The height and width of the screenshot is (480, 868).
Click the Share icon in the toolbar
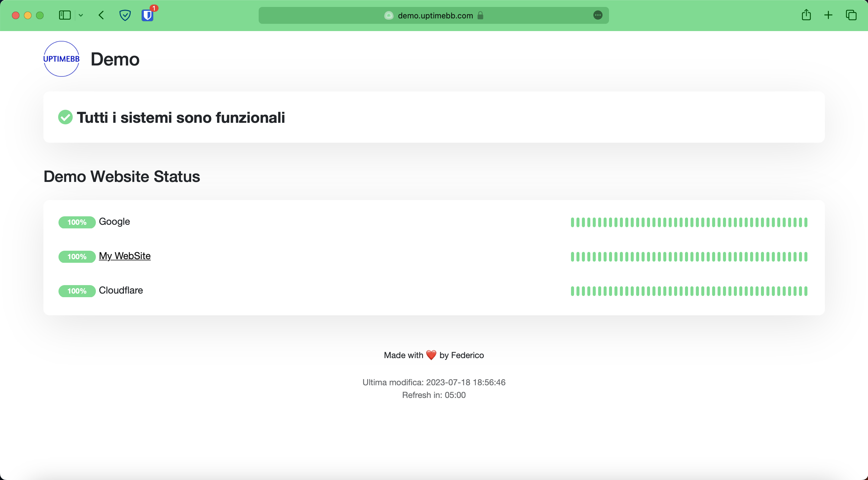pos(806,15)
